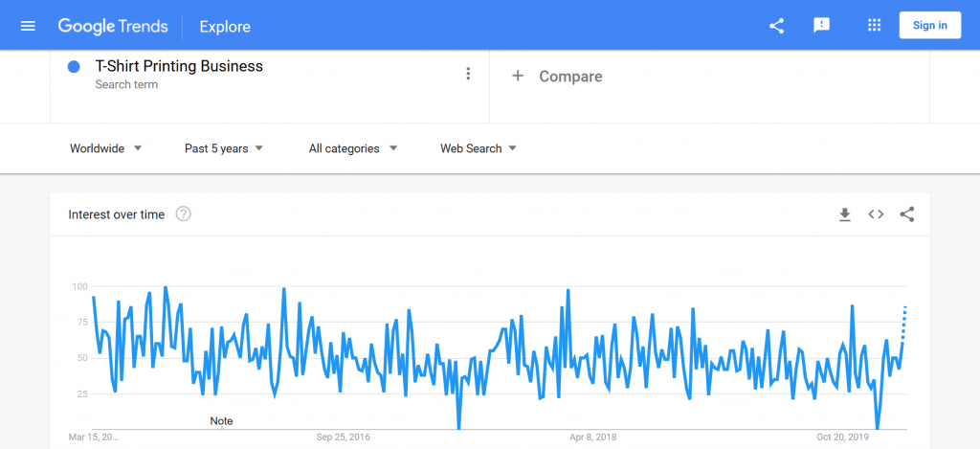
Task: Click the blue search term color dot
Action: click(x=74, y=67)
